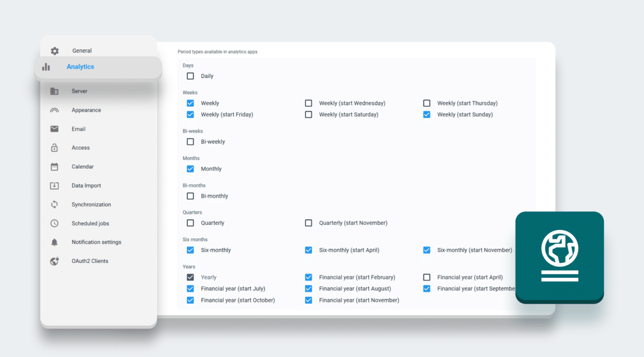644x357 pixels.
Task: Click the Email envelope icon
Action: [x=54, y=129]
